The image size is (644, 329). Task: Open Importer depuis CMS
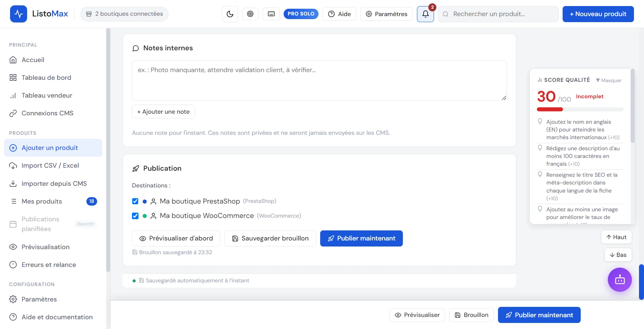[x=53, y=183]
